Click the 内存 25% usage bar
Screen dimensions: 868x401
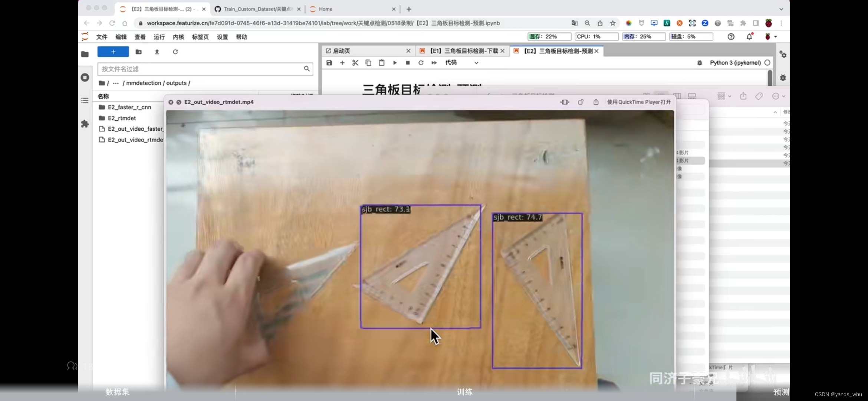click(644, 36)
